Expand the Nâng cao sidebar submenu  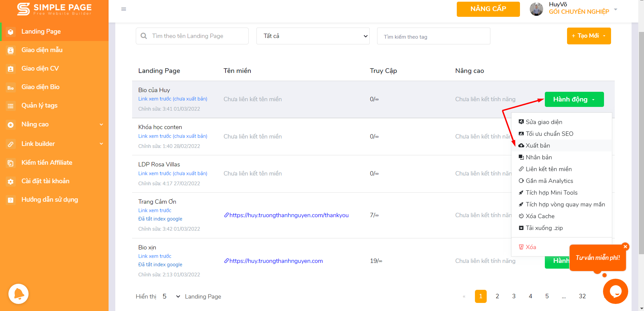(101, 124)
